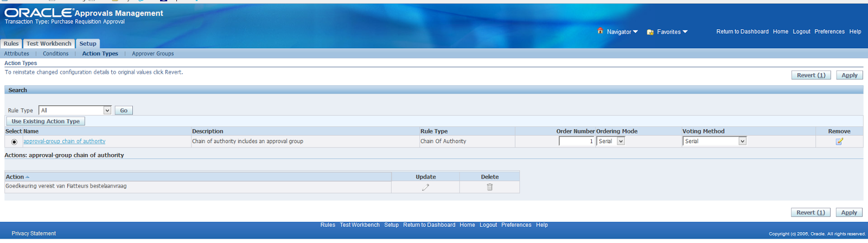
Task: Click the Go button
Action: pos(124,111)
